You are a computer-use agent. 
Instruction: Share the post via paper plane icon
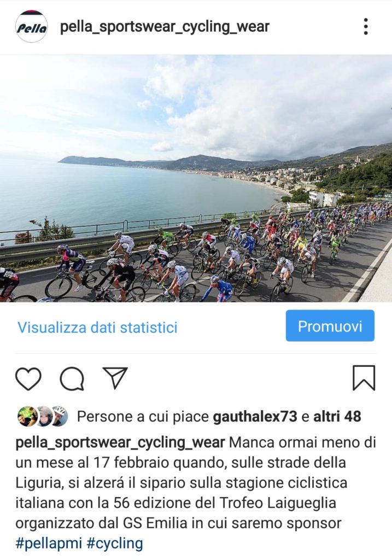coord(115,377)
